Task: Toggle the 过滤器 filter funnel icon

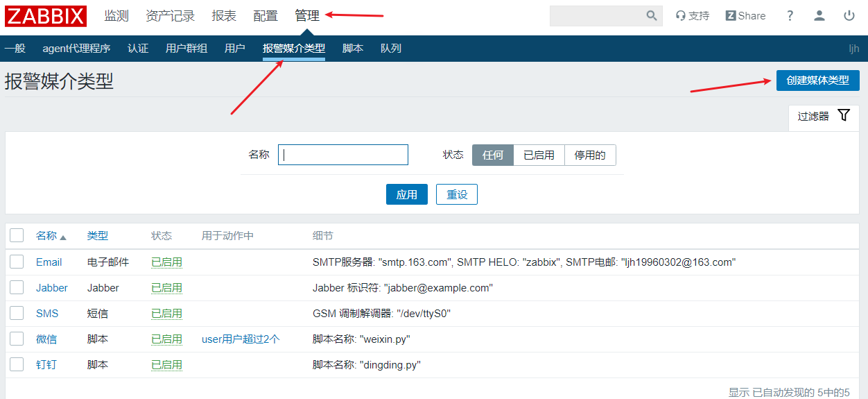Action: [x=844, y=116]
